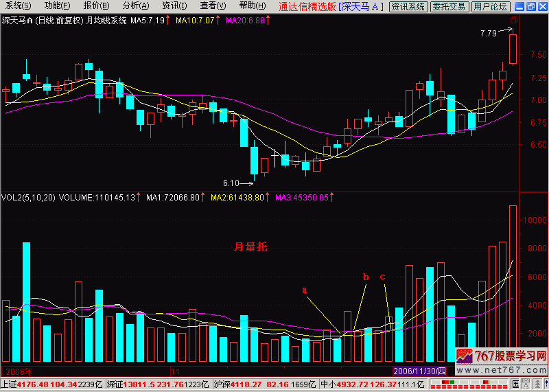Open the 分析(A) menu
This screenshot has width=549, height=392.
135,6
